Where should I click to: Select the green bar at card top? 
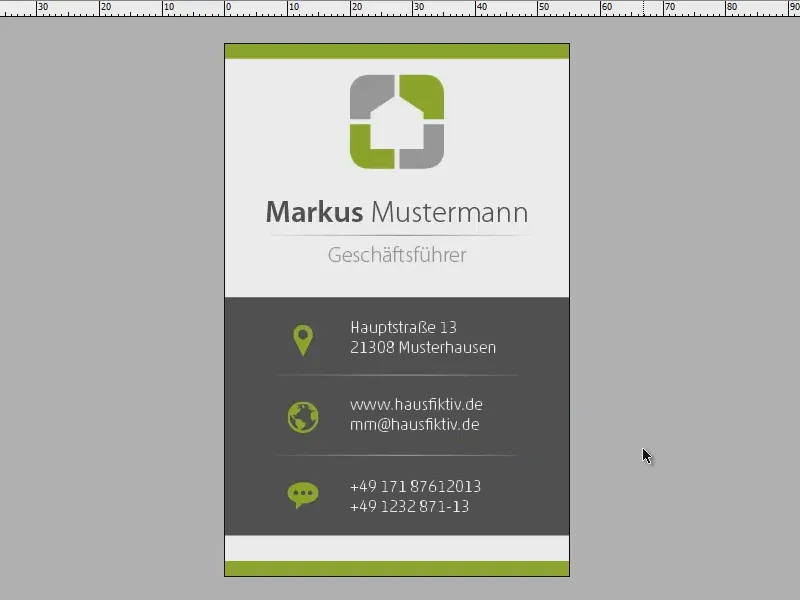[x=397, y=51]
